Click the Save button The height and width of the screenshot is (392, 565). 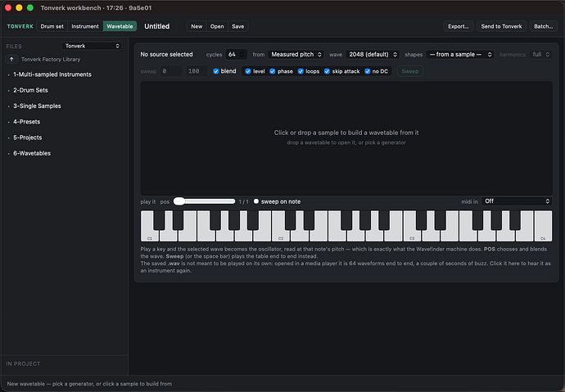[237, 26]
